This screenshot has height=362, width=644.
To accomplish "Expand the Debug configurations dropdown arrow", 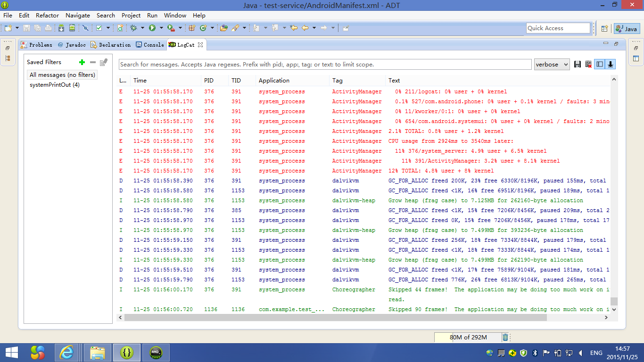I will (142, 28).
